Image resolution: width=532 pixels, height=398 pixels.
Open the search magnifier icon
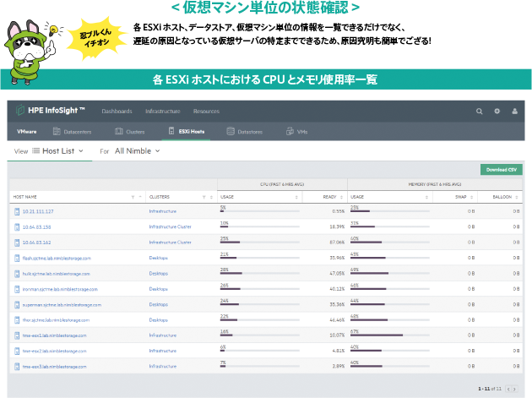[x=479, y=111]
